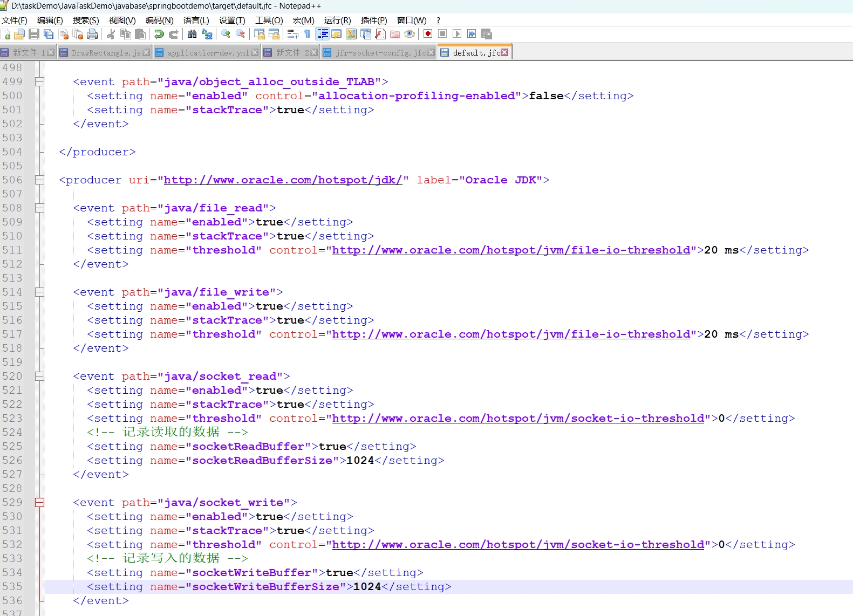The image size is (853, 616).
Task: Collapse the java/socket_write event fold
Action: pos(39,503)
